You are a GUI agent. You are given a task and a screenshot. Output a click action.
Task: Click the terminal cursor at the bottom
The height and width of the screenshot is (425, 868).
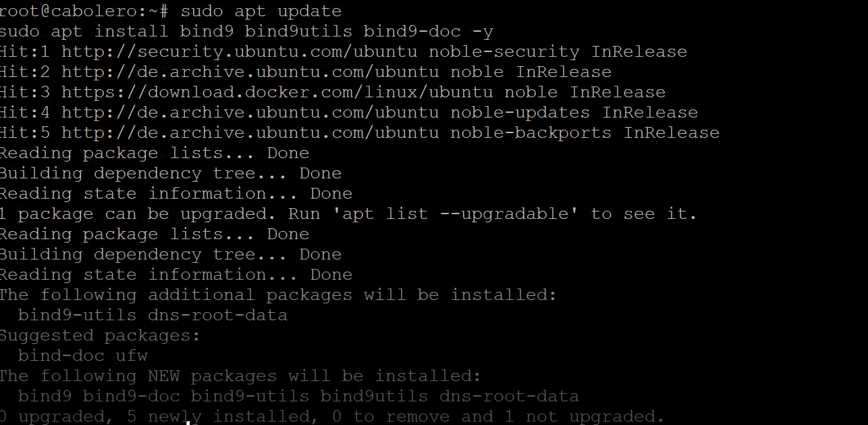[x=188, y=422]
